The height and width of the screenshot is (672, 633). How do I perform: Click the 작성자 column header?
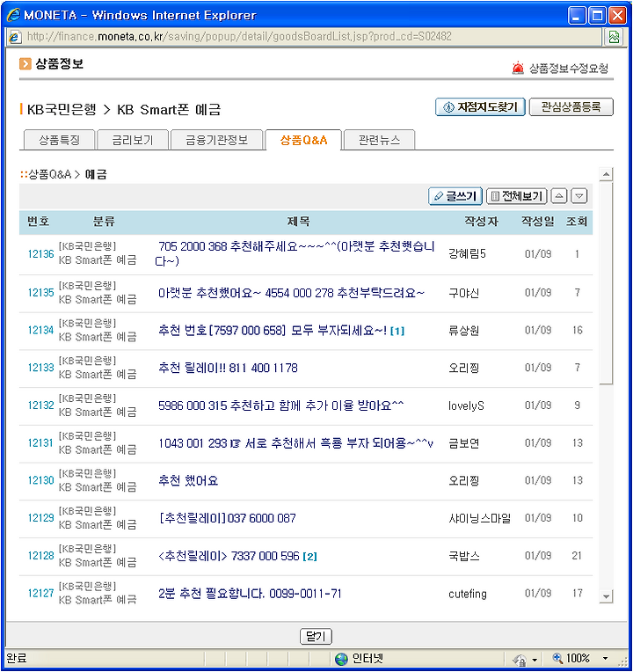click(x=482, y=222)
